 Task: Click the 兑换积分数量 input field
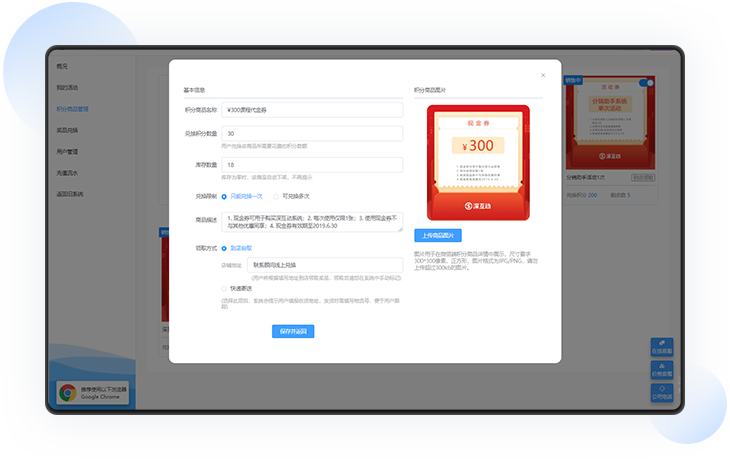click(x=312, y=133)
